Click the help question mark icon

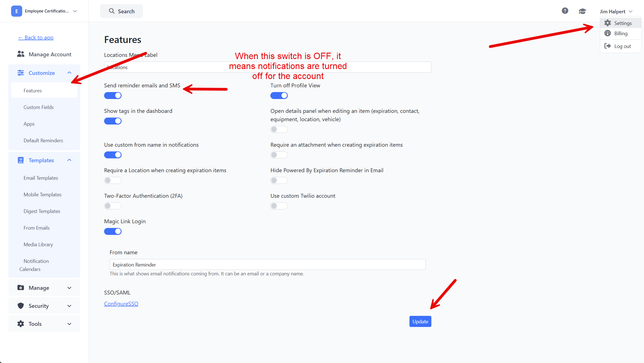[565, 11]
